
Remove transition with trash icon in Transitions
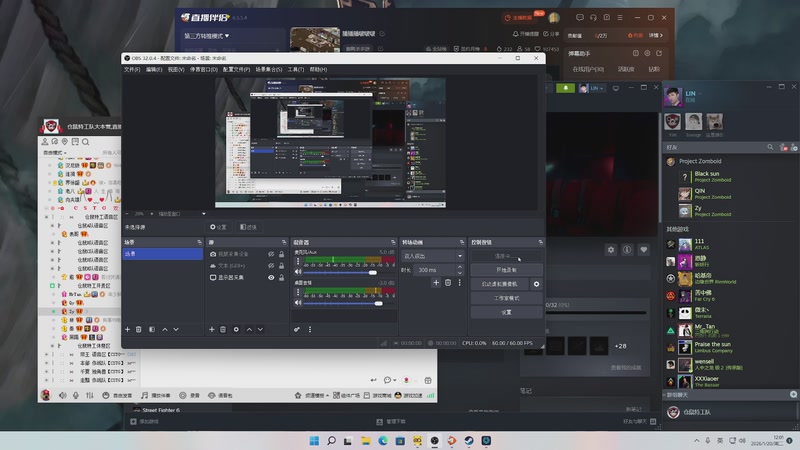(448, 283)
